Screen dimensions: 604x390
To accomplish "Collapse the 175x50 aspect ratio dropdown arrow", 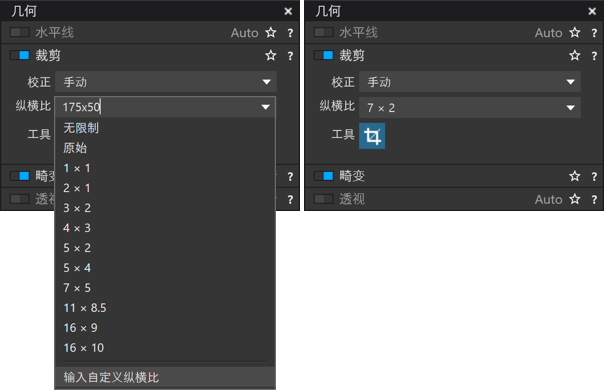I will pyautogui.click(x=265, y=107).
